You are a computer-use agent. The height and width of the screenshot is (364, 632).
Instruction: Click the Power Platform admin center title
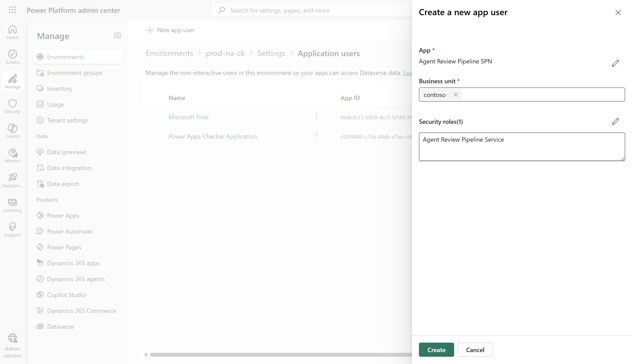[73, 10]
